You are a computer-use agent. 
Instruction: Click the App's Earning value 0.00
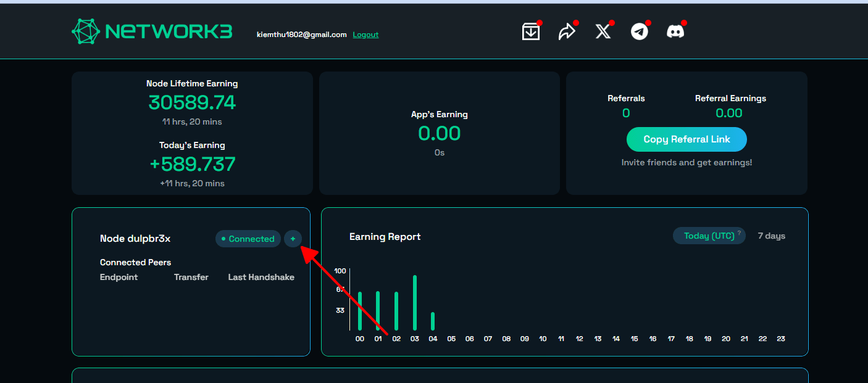(440, 133)
